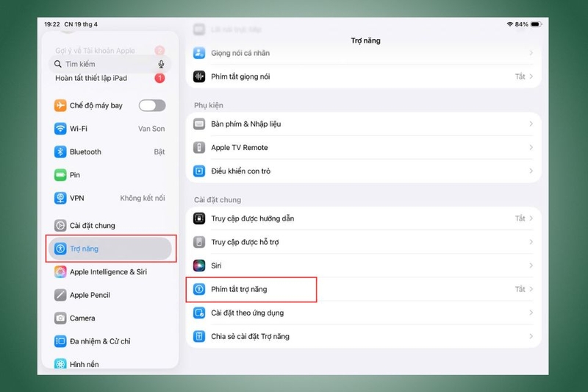Tap the search magnifier icon
588x392 pixels.
(58, 64)
